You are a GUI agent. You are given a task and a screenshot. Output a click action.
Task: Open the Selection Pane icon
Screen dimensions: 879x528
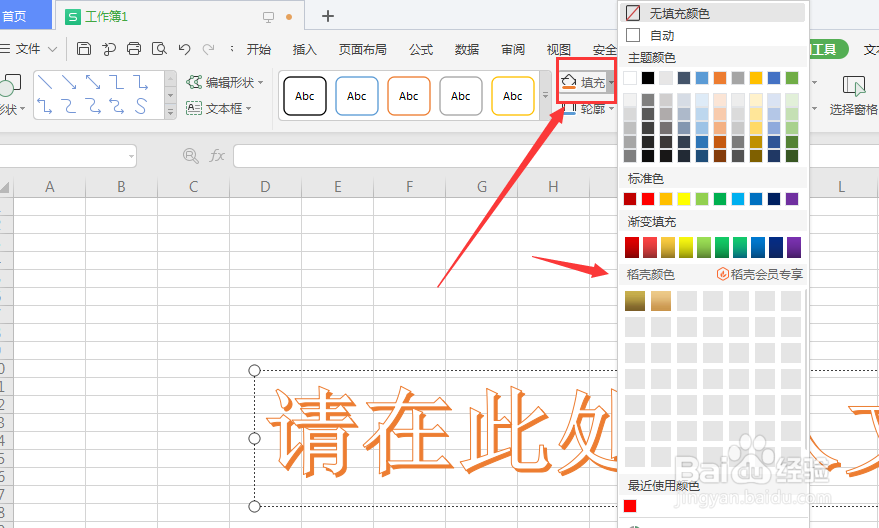[853, 86]
